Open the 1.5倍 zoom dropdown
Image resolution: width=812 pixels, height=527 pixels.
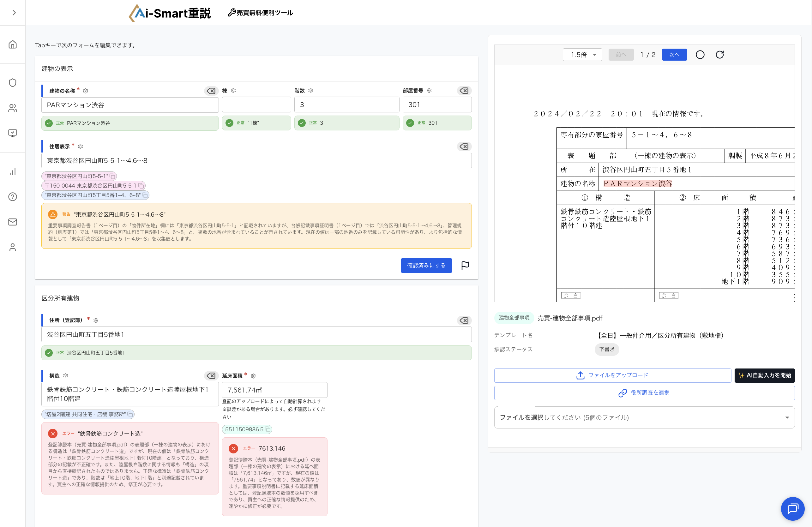(x=582, y=55)
